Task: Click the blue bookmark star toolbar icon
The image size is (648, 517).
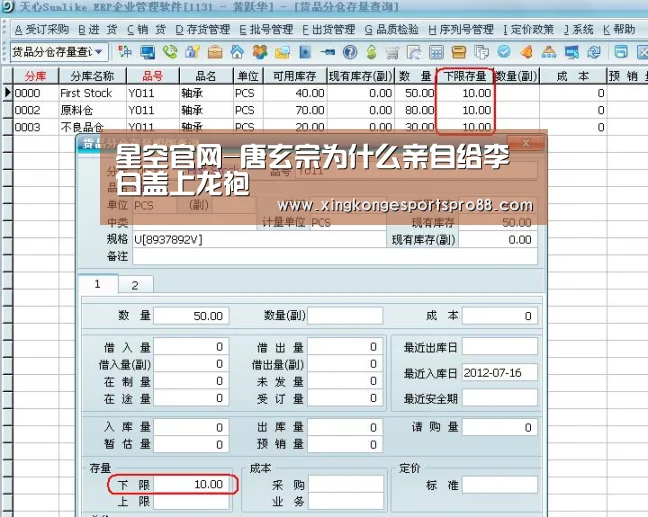Action: click(x=305, y=52)
